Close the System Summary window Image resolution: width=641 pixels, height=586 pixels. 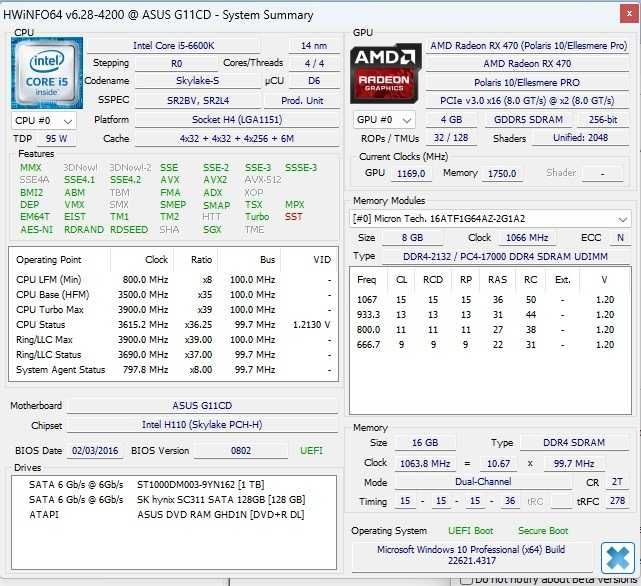pyautogui.click(x=630, y=14)
